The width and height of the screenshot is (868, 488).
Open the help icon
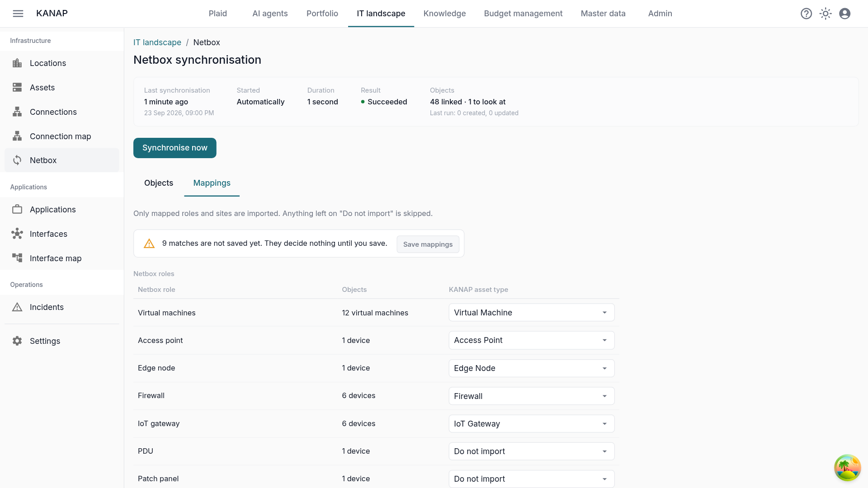[x=806, y=14]
